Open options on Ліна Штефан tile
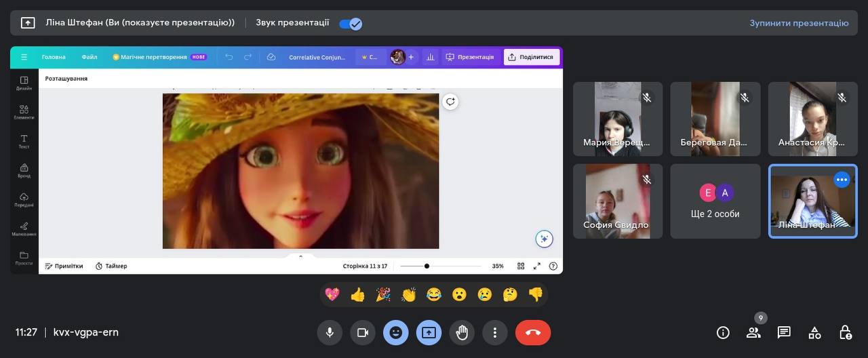This screenshot has height=358, width=868. tap(842, 180)
